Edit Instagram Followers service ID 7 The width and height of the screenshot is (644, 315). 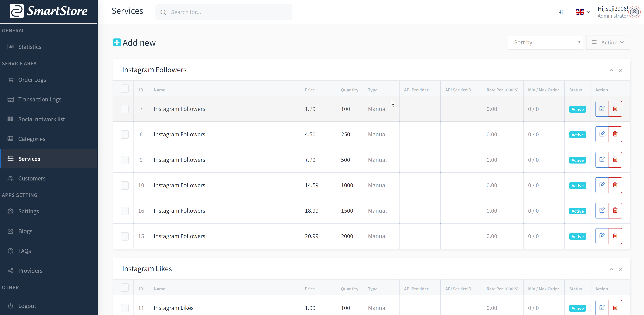tap(602, 109)
